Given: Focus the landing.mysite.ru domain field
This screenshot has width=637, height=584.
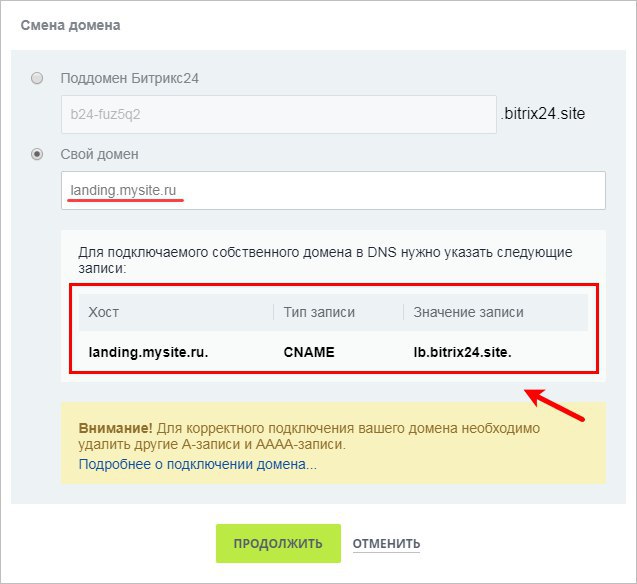Looking at the screenshot, I should point(333,190).
